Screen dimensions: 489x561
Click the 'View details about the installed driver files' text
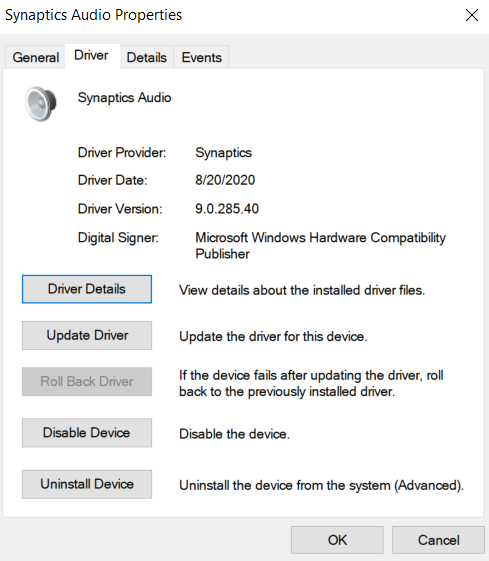tap(302, 290)
